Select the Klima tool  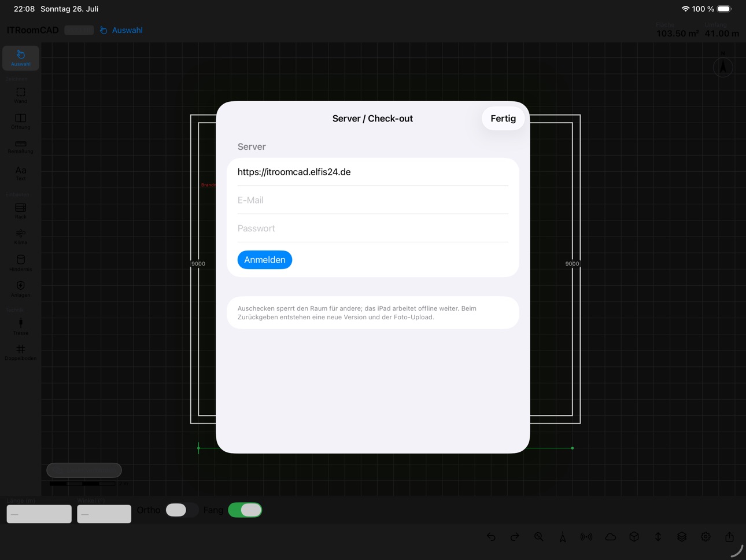coord(21,236)
